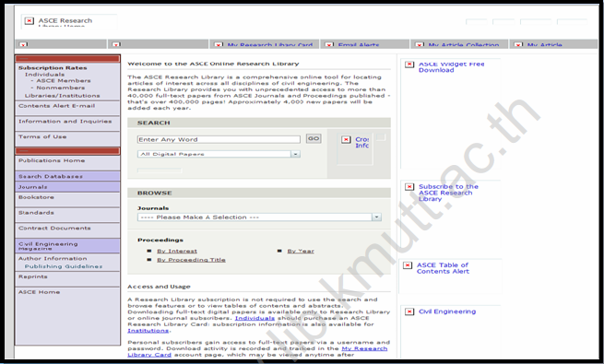
Task: Click broken image icon next to CrossRef Info link
Action: click(346, 140)
